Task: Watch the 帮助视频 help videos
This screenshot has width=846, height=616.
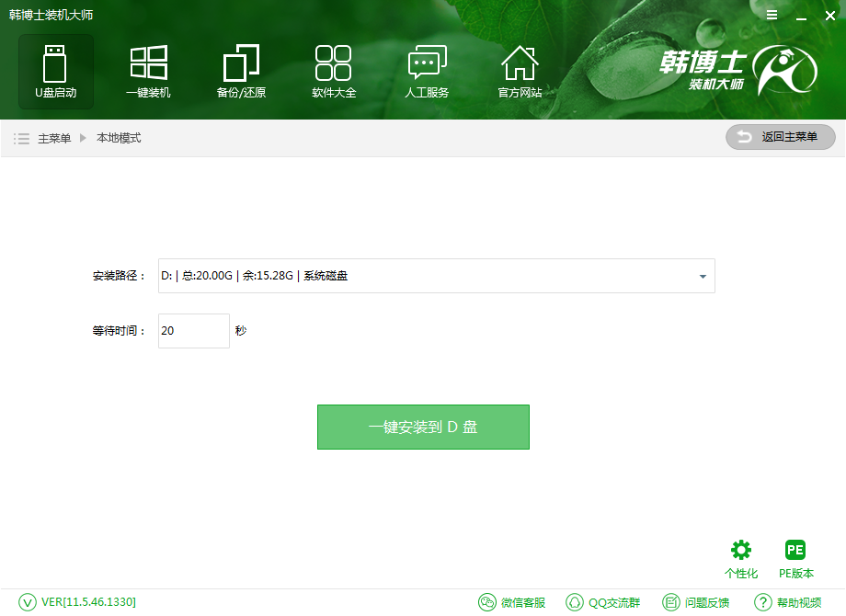Action: 794,602
